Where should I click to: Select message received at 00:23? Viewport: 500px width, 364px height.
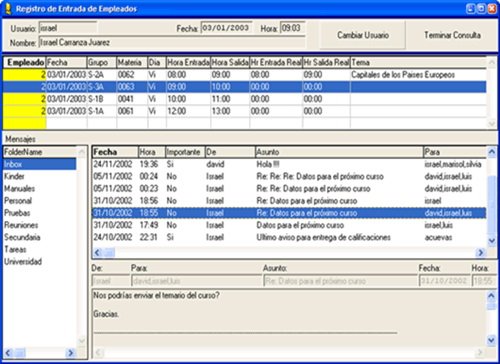click(289, 188)
